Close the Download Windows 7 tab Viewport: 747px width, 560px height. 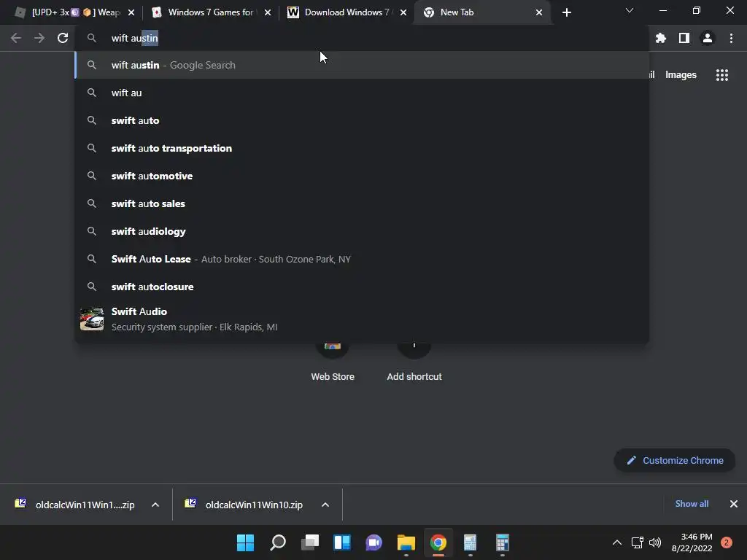coord(403,12)
